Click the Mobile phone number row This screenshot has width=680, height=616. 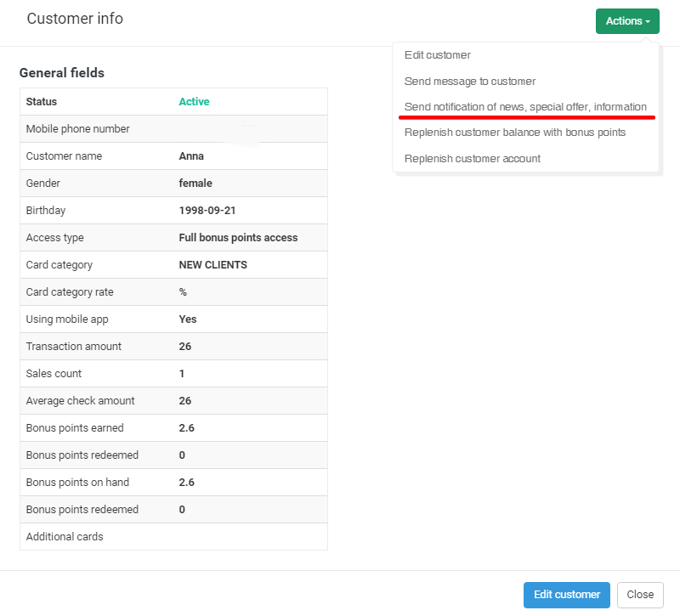[x=173, y=129]
